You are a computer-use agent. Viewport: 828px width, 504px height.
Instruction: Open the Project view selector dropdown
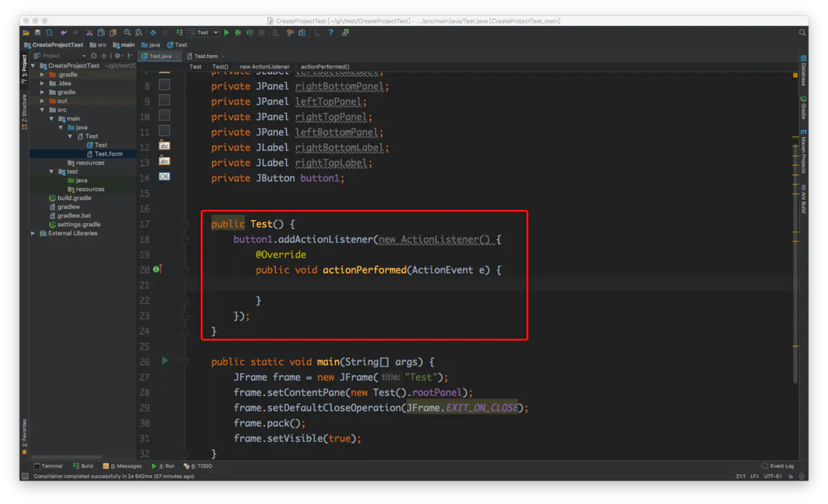61,56
